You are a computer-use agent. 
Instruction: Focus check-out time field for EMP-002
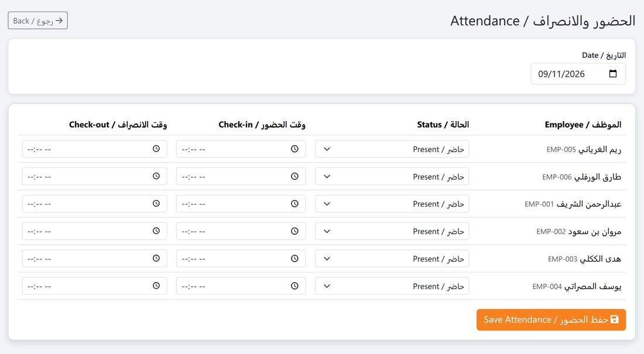pyautogui.click(x=94, y=231)
